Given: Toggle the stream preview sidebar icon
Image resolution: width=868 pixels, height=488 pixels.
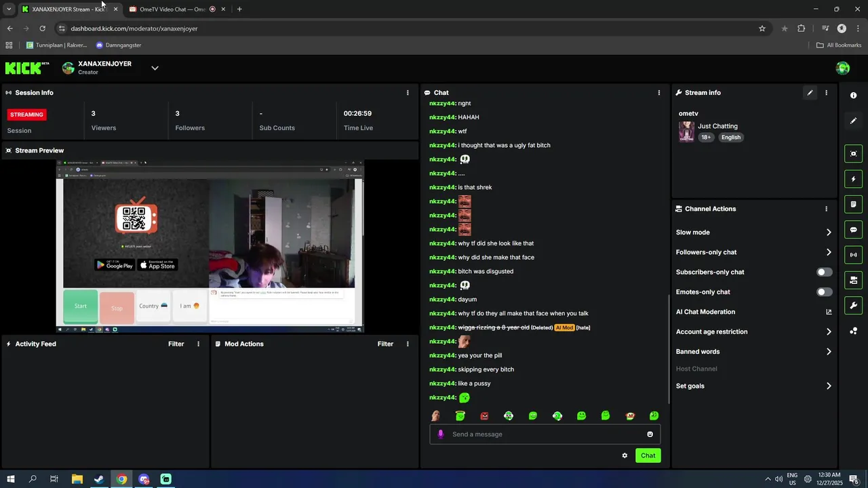Looking at the screenshot, I should coord(853,154).
